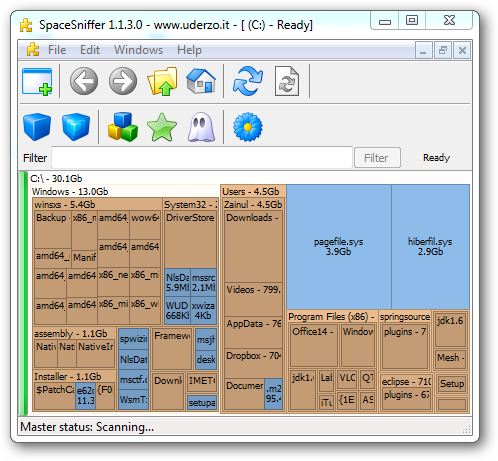Select the spwizimg file block
The width and height of the screenshot is (498, 461).
pyautogui.click(x=134, y=339)
